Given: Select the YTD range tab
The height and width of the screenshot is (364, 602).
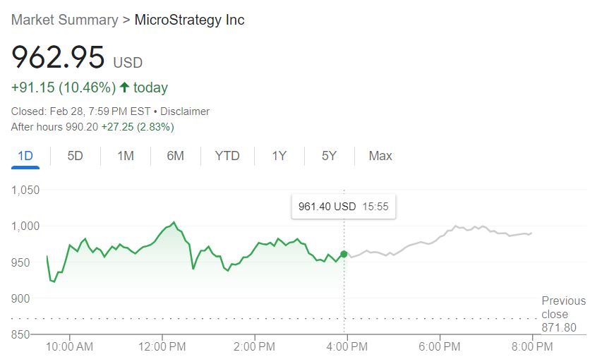Looking at the screenshot, I should 227,156.
